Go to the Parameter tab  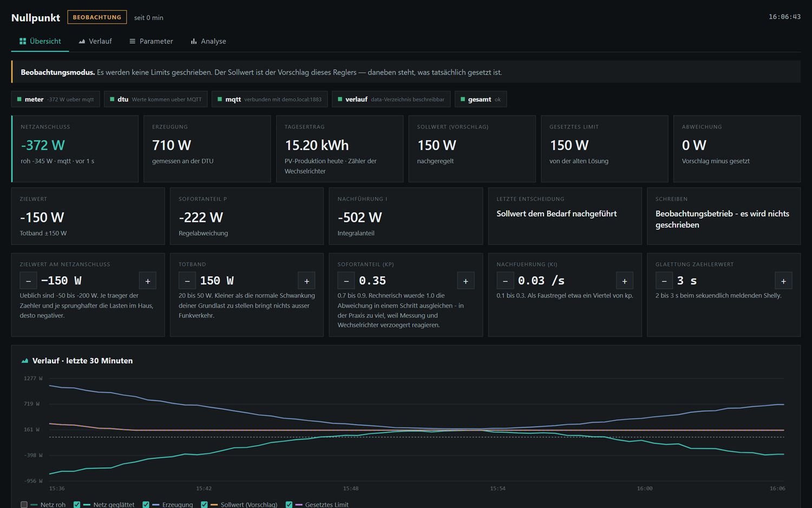click(x=151, y=41)
